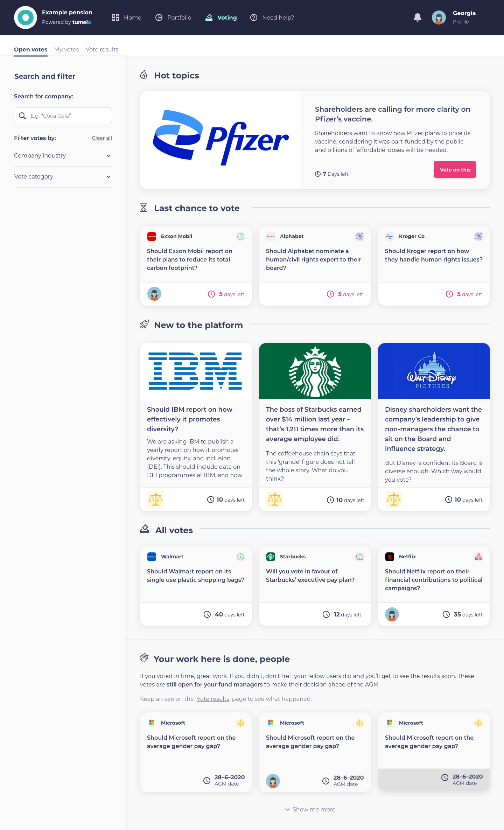The image size is (504, 830).
Task: Open Georgia's profile avatar
Action: click(x=439, y=18)
